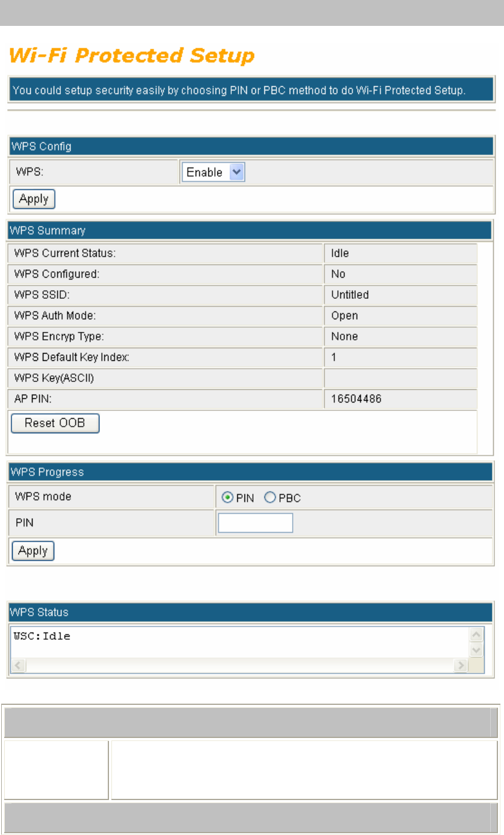504x835 pixels.
Task: Select the PBC radio button
Action: 270,498
